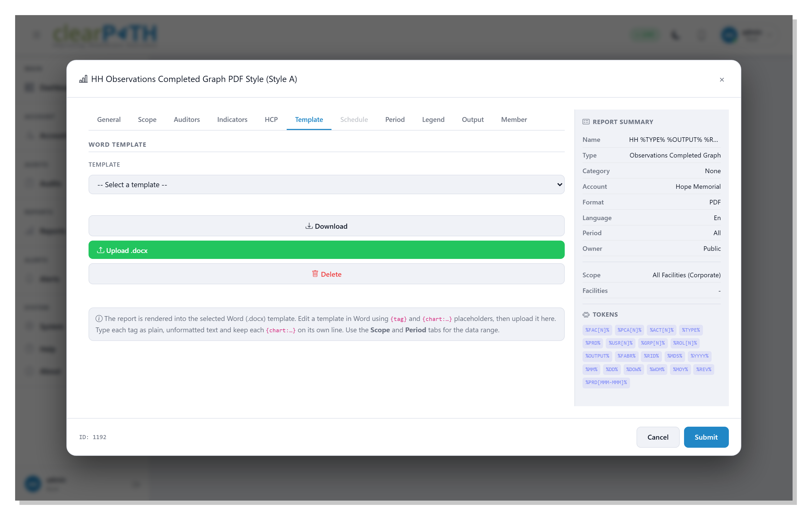Switch to the Scope tab
Viewport: 812px width, 520px height.
pyautogui.click(x=147, y=119)
